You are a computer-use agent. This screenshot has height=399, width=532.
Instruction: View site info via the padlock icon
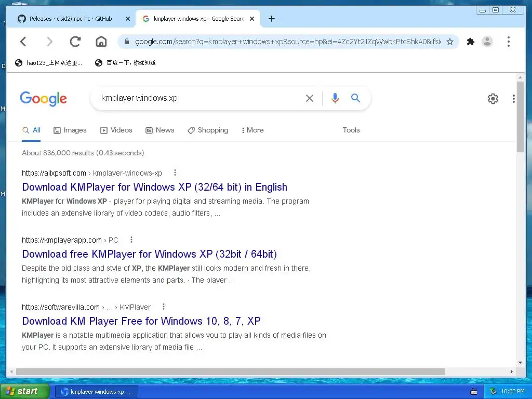(x=127, y=42)
